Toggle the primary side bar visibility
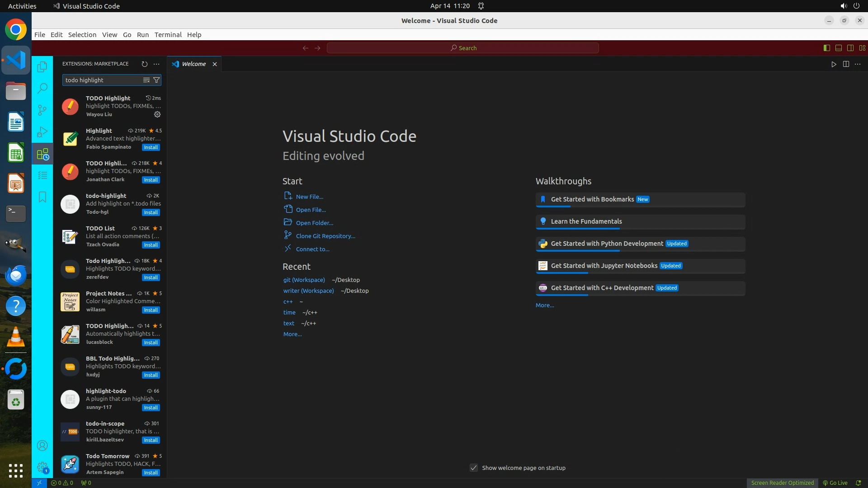 pyautogui.click(x=827, y=48)
